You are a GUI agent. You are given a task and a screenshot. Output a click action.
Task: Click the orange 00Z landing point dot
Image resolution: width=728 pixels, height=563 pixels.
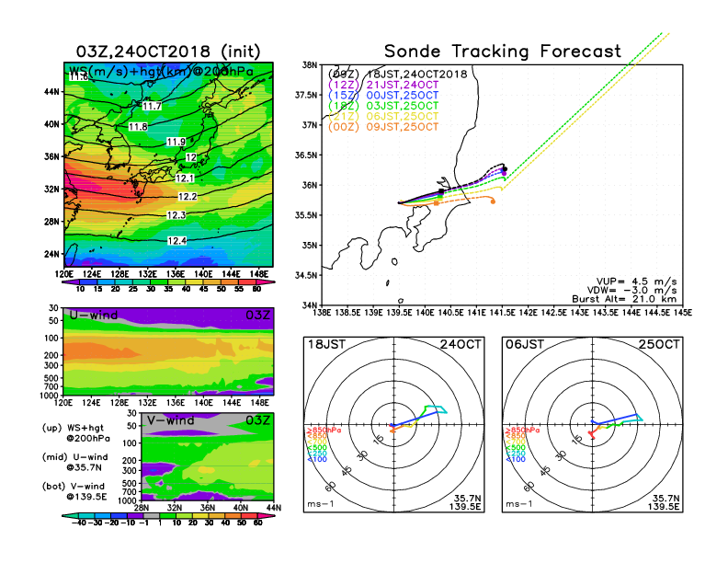pos(494,201)
